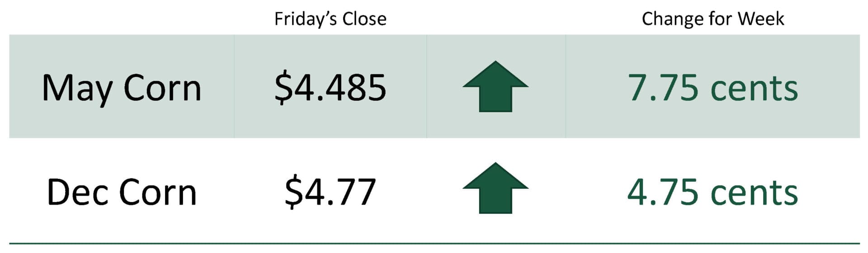Select the Change for Week column header
The image size is (868, 253).
[x=712, y=19]
